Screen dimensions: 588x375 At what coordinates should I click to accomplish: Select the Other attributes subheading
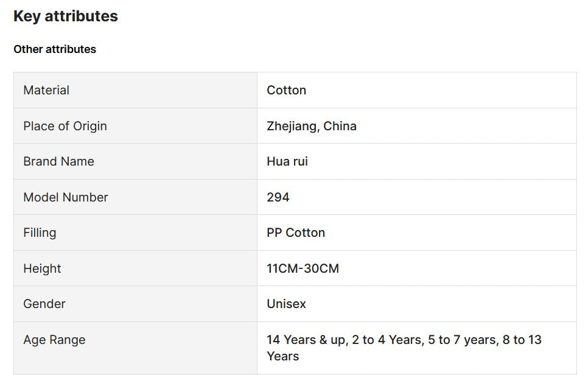point(55,49)
